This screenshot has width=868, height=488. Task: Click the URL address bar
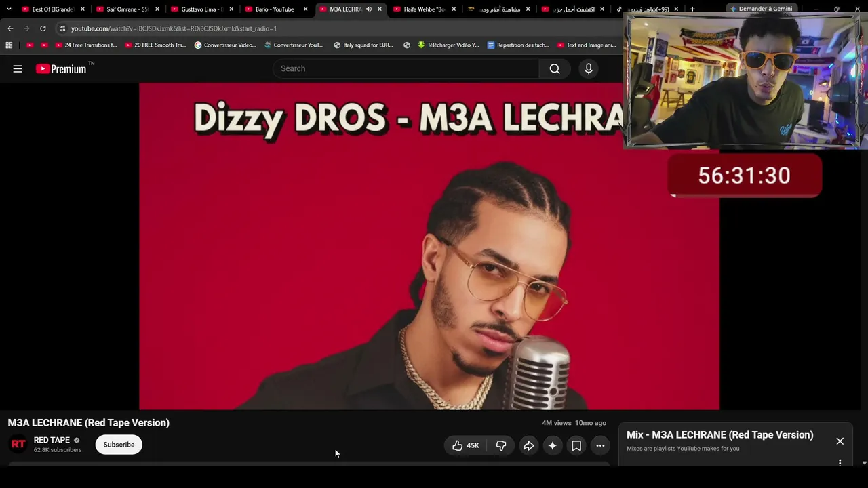[x=339, y=28]
